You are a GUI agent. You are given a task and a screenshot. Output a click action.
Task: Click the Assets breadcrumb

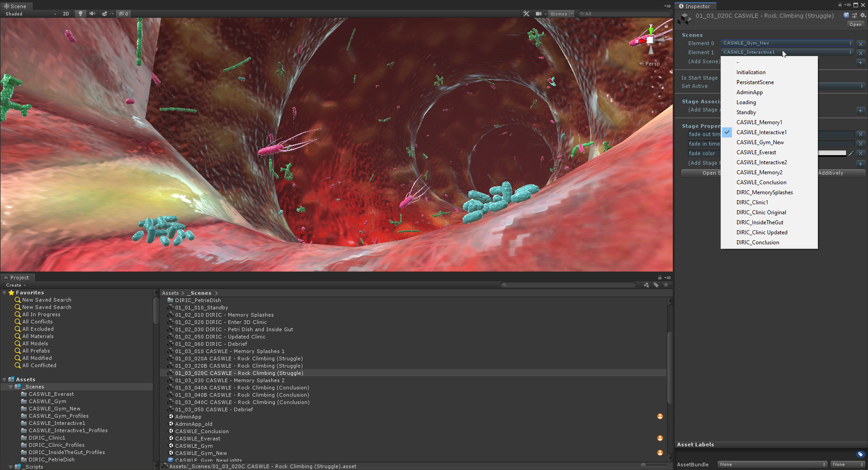(x=170, y=293)
